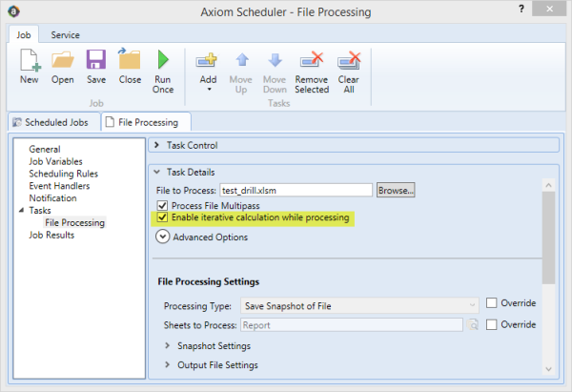
Task: Select General in the left tree
Action: [45, 149]
